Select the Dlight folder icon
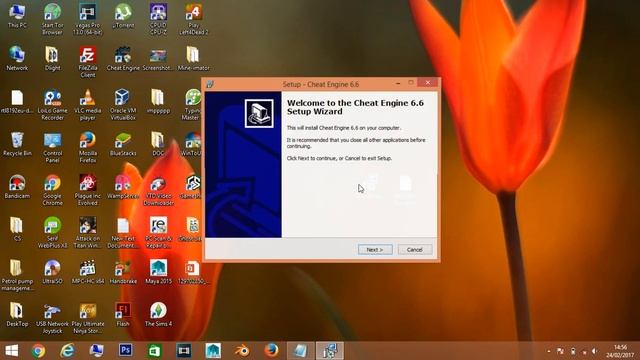The image size is (640, 360). click(52, 59)
